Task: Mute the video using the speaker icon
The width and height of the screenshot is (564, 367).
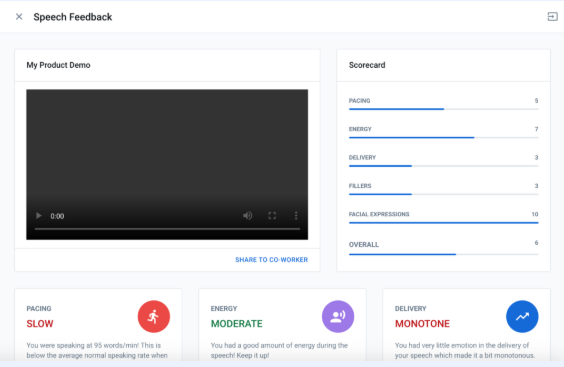Action: click(x=247, y=216)
